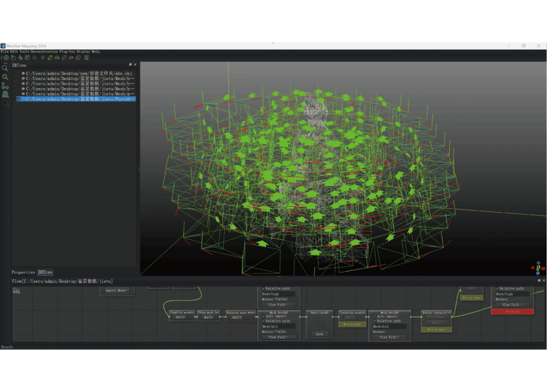
Task: Click the grey shapes toolbar icon
Action: pyautogui.click(x=20, y=58)
